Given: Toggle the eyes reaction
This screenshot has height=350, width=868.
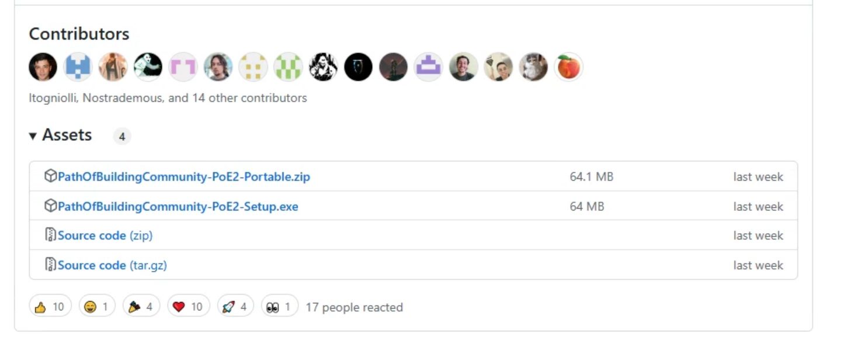Looking at the screenshot, I should [279, 307].
